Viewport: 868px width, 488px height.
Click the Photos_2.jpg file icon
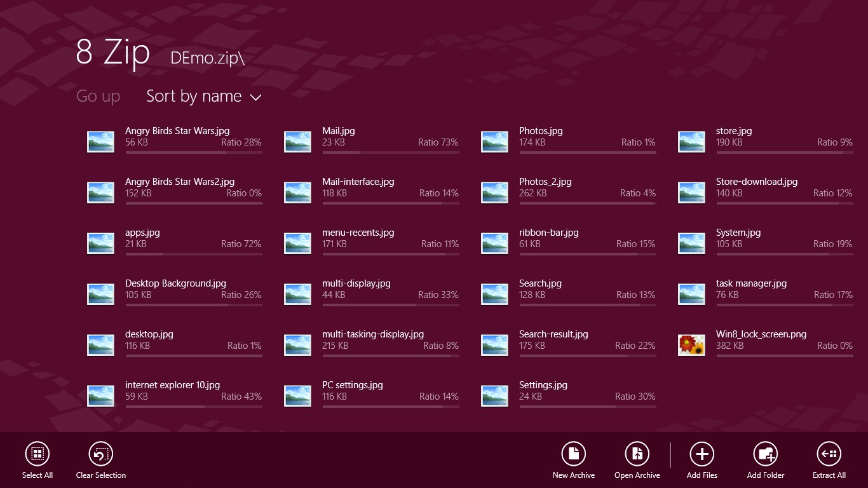point(494,193)
